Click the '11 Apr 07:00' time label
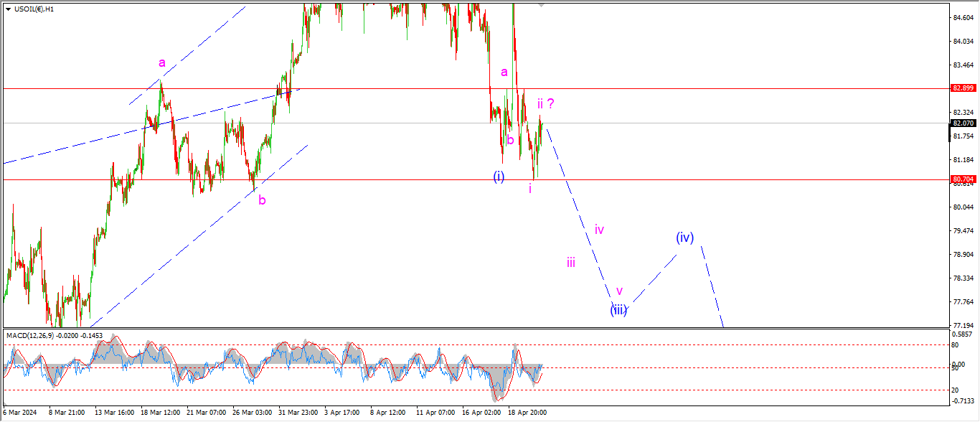The width and height of the screenshot is (980, 422). 435,413
